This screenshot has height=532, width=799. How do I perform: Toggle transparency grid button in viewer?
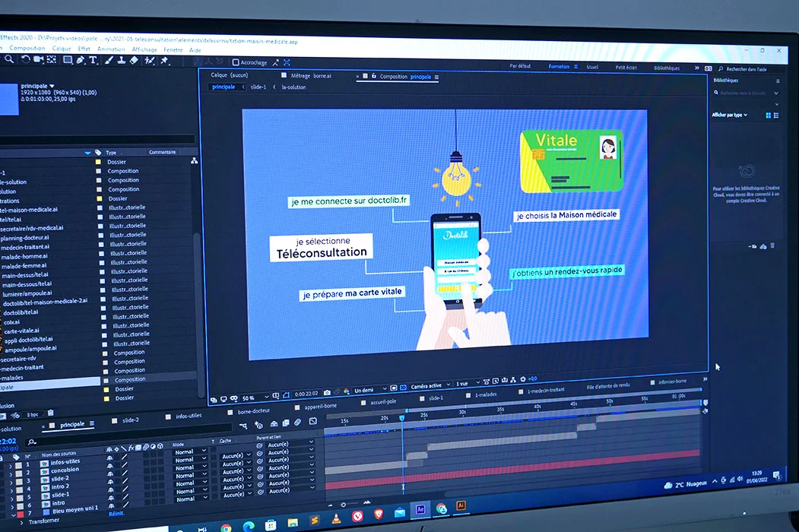pos(403,388)
